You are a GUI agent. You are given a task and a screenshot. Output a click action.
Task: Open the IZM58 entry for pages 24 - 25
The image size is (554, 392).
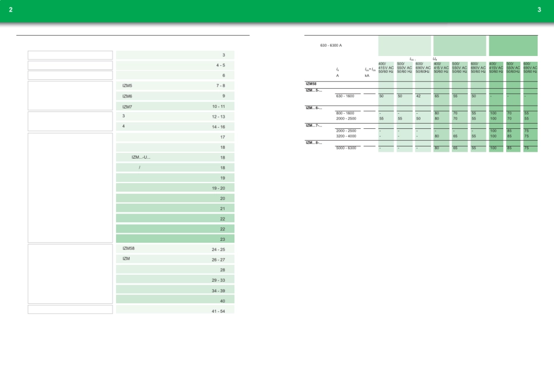tap(175, 249)
